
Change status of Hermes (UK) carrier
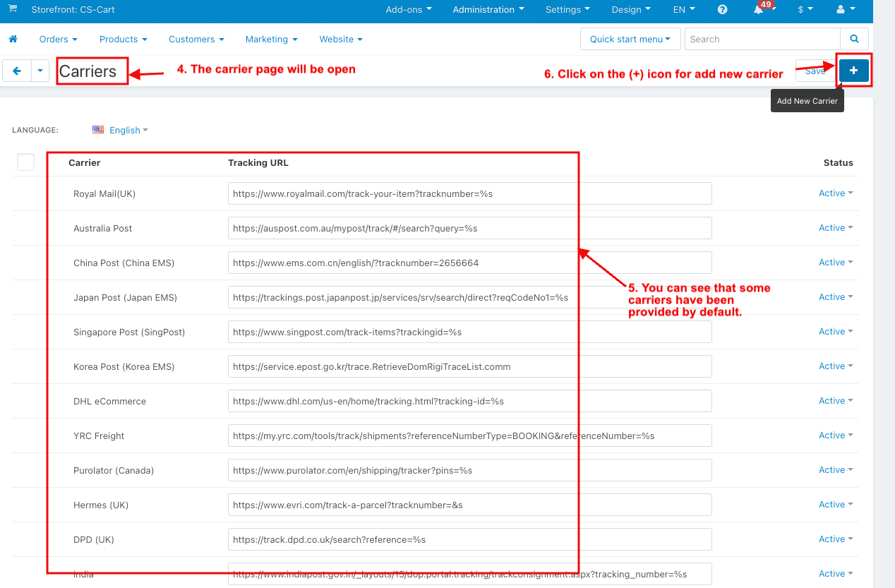[836, 505]
